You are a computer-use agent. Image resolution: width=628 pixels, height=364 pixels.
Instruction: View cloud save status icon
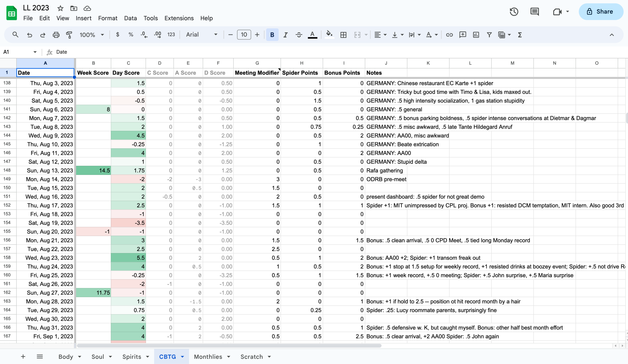pos(87,9)
